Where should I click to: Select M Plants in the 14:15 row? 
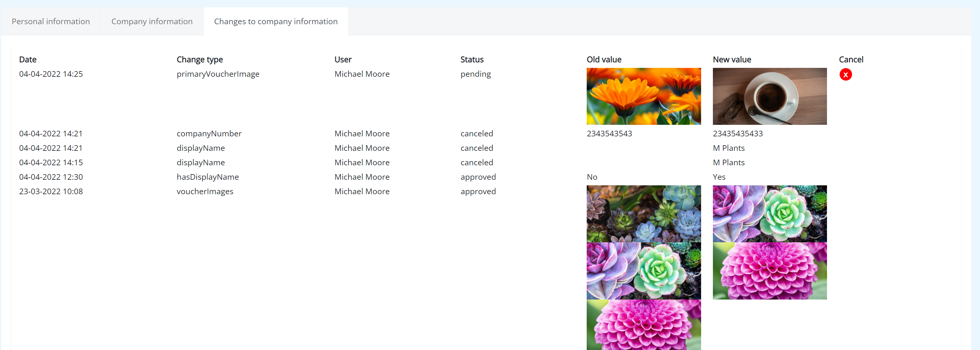(729, 163)
